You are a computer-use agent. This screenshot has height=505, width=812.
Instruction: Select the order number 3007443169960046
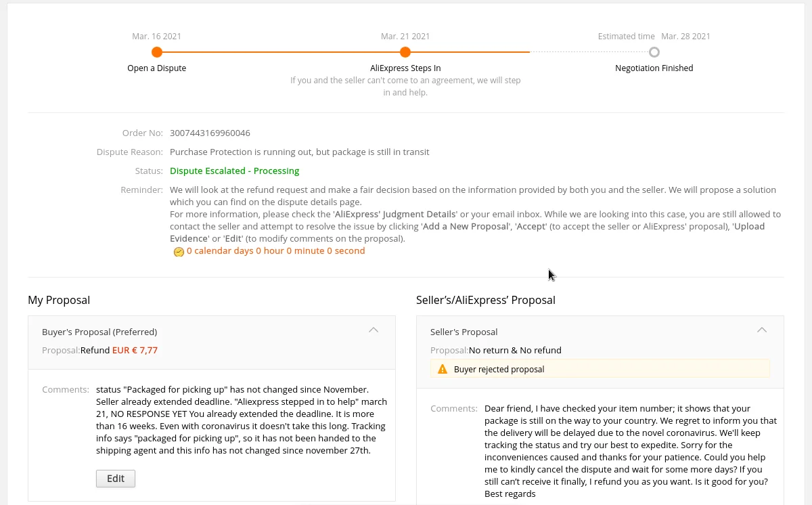[210, 133]
